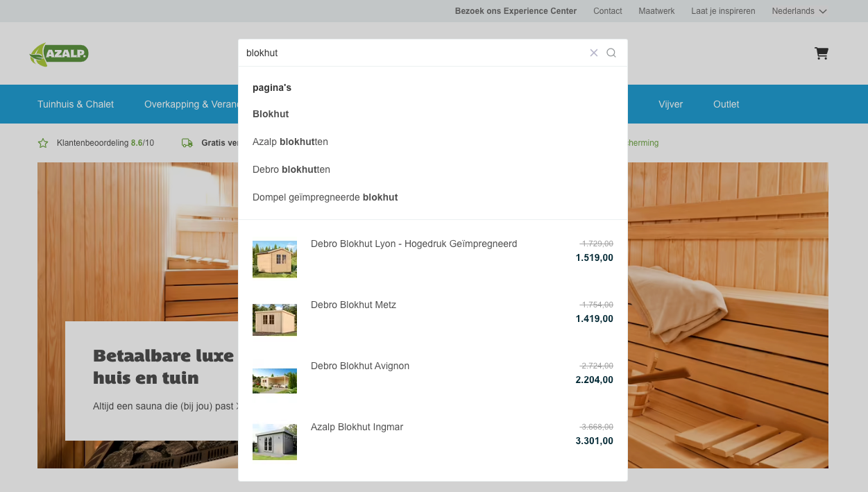This screenshot has width=868, height=492.
Task: Open Dompel geïmpregneerde blokhut suggestion
Action: 325,197
